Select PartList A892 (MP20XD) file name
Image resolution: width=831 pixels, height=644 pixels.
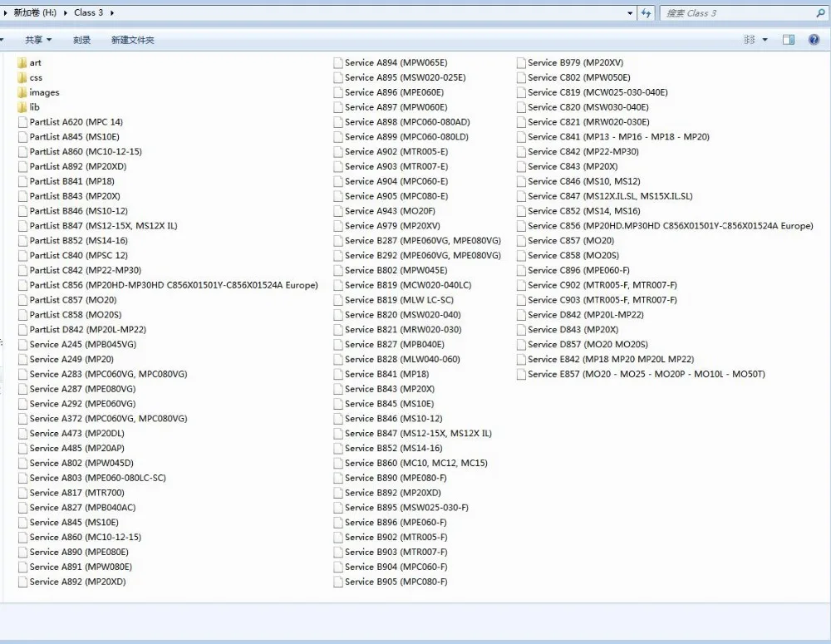pyautogui.click(x=78, y=166)
